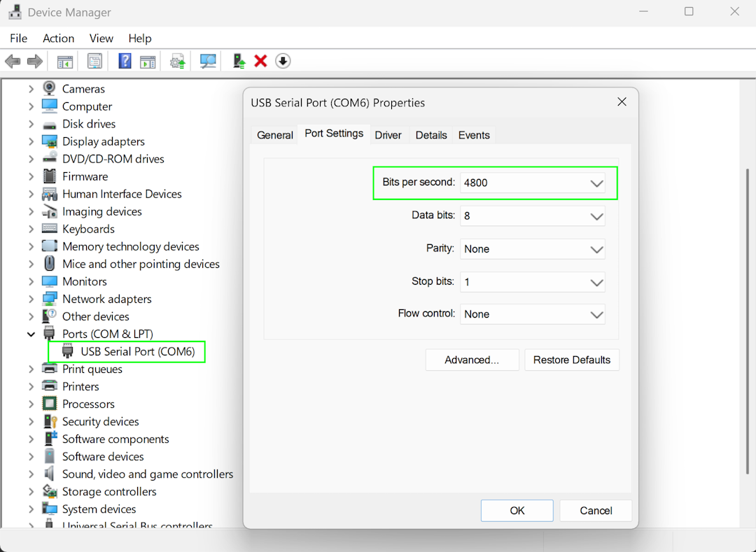Click the blue Help question mark toolbar icon
756x552 pixels.
(x=125, y=62)
